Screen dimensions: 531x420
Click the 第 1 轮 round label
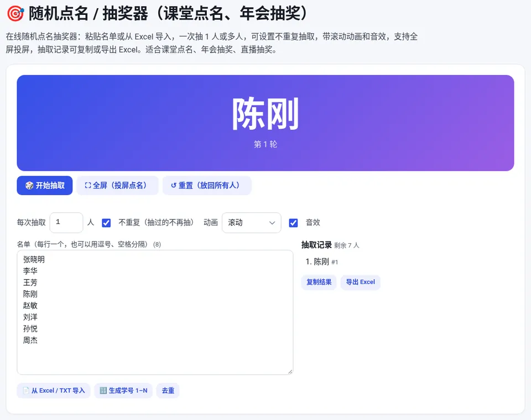pyautogui.click(x=265, y=144)
